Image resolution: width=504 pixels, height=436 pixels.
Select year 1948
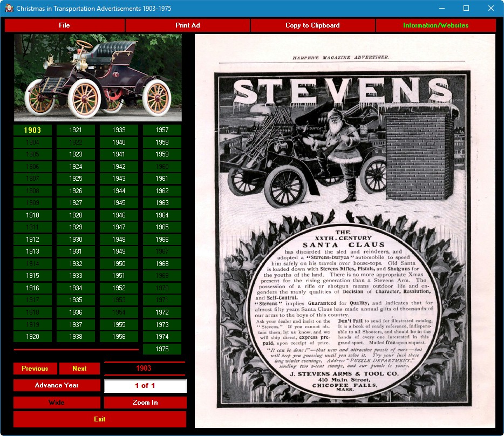119,240
